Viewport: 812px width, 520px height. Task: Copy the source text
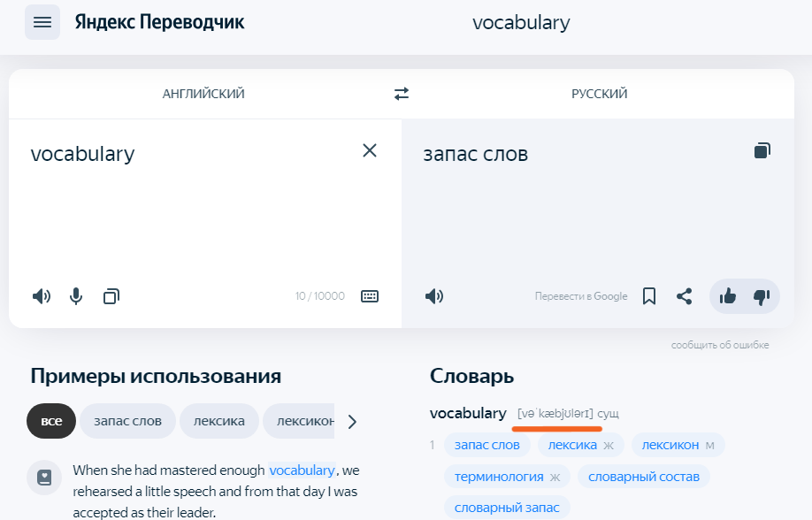111,296
